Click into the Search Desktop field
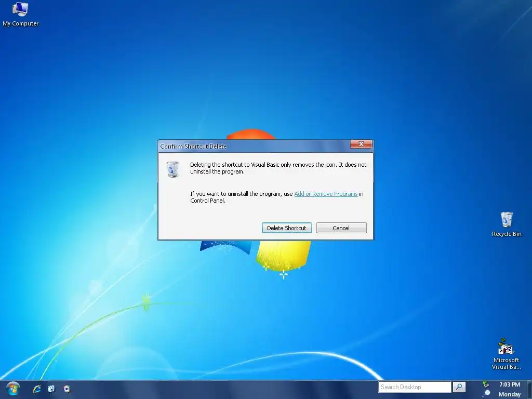The width and height of the screenshot is (532, 399). (415, 387)
